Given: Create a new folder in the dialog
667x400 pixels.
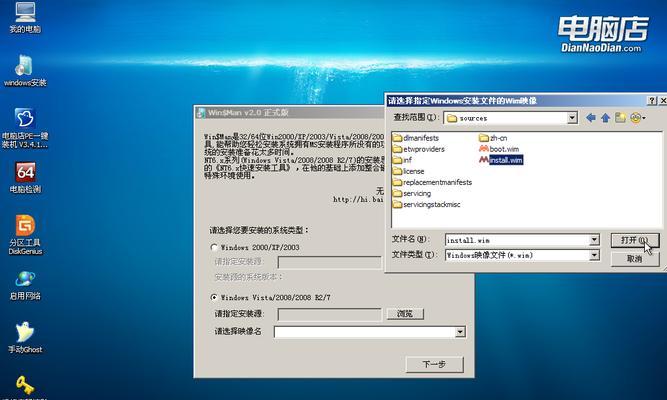Looking at the screenshot, I should coord(620,118).
